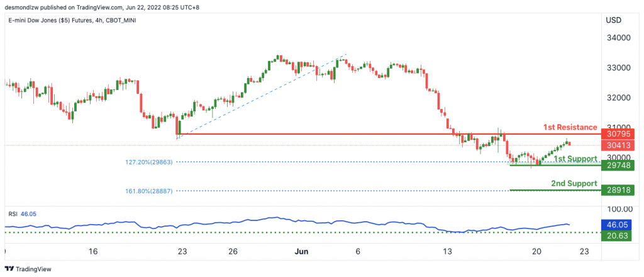Click the 29748 green support price label

(618, 165)
